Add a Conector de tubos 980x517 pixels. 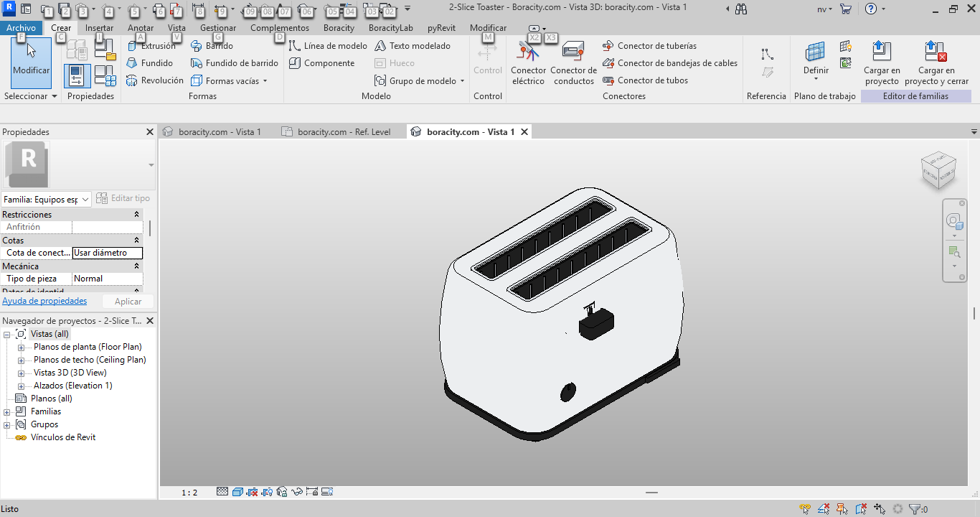pyautogui.click(x=645, y=80)
